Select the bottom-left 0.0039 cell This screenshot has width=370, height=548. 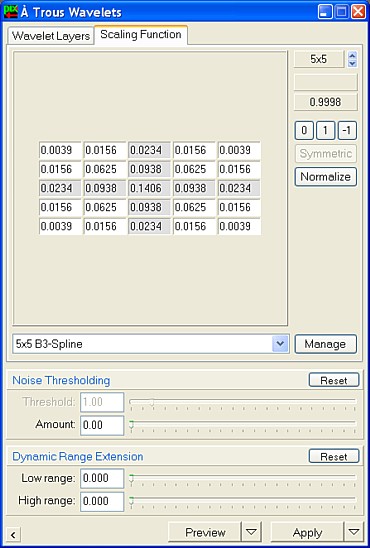point(60,226)
